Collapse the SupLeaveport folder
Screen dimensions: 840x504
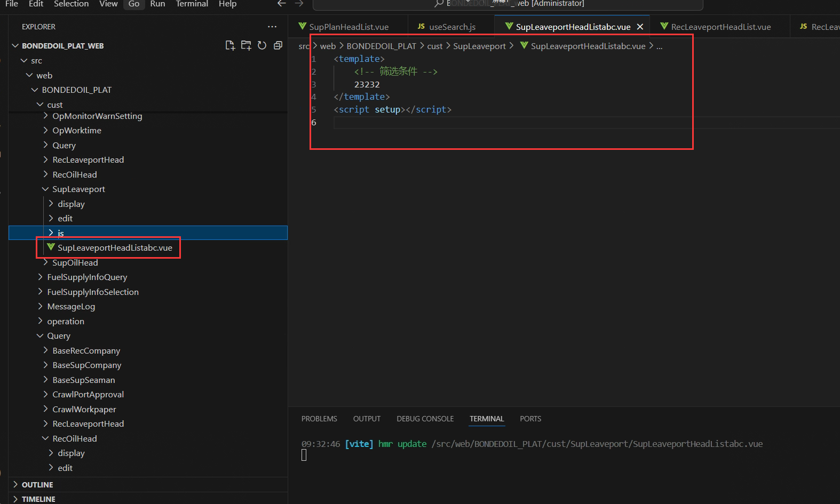(x=148, y=189)
